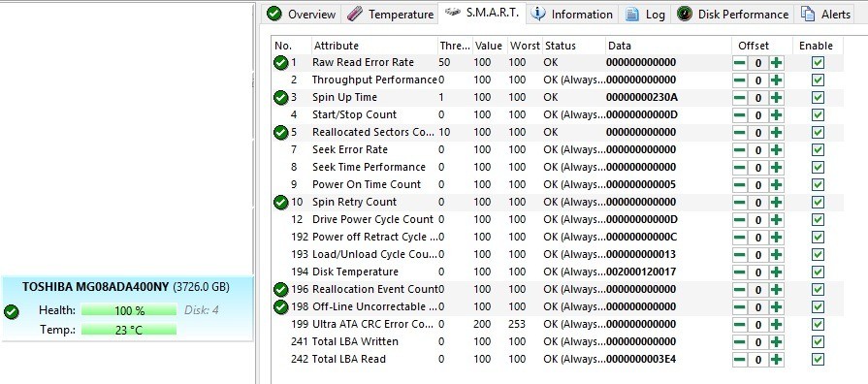The width and height of the screenshot is (868, 384).
Task: Sort by the Thre... threshold column header
Action: [x=455, y=46]
